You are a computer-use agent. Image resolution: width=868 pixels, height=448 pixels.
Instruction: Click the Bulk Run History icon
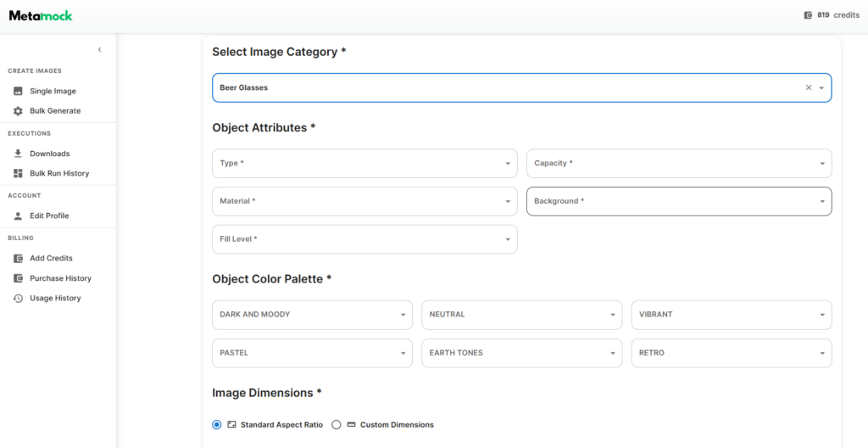[18, 173]
